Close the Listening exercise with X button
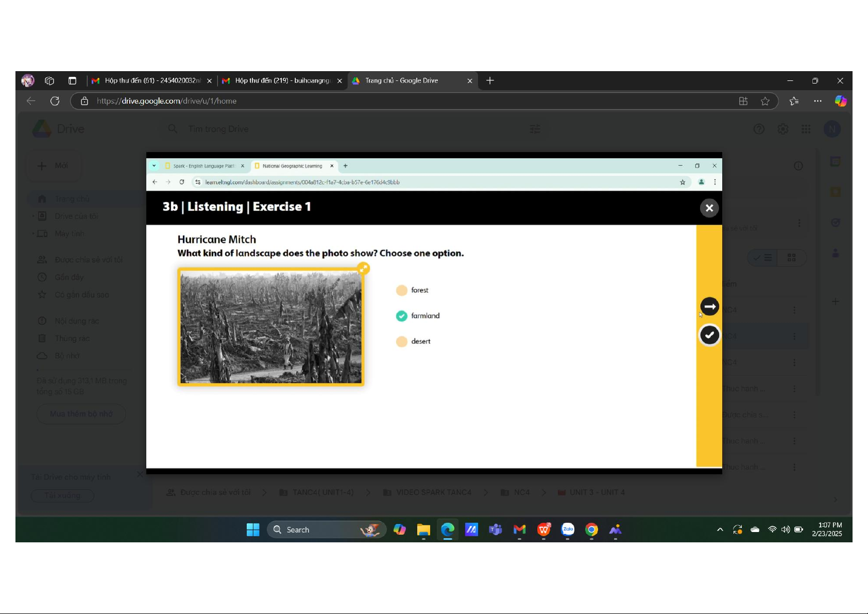The width and height of the screenshot is (868, 614). (x=709, y=208)
